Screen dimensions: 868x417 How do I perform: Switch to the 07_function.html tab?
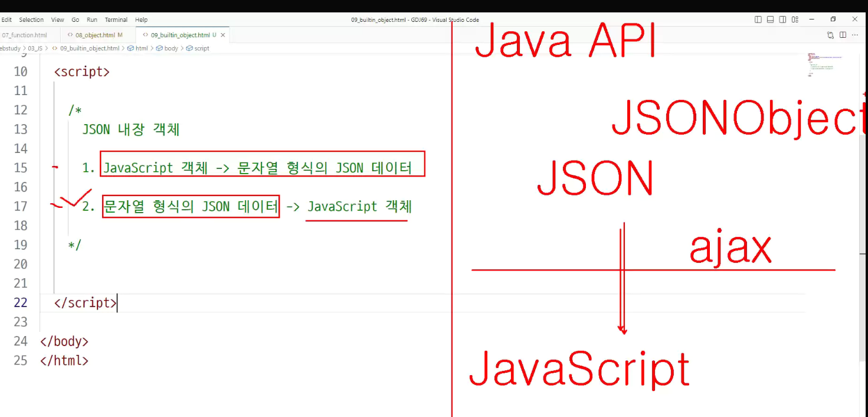point(24,35)
